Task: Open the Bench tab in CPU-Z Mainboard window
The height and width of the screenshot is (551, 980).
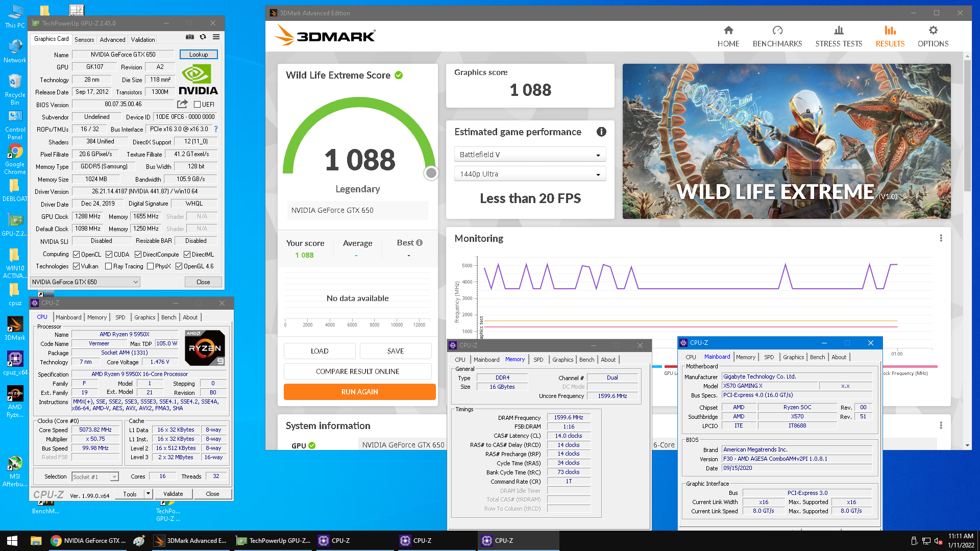Action: tap(817, 357)
